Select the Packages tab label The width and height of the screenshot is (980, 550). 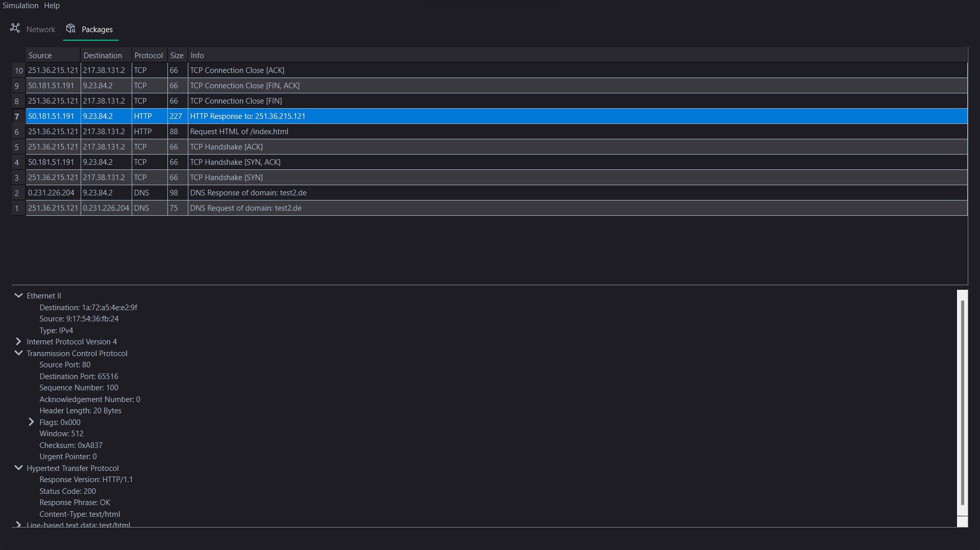coord(97,30)
